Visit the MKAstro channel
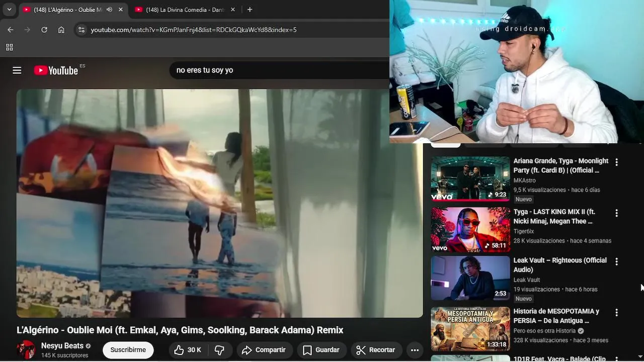 (x=524, y=180)
